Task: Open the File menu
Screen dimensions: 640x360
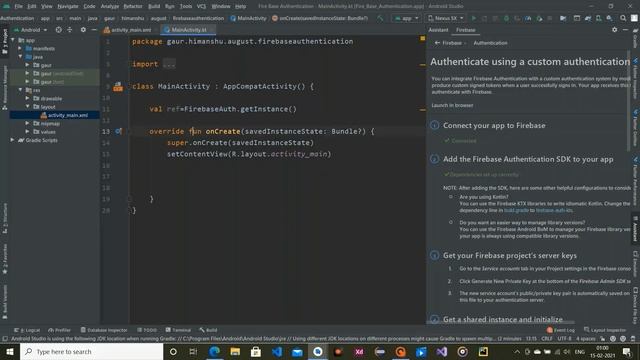Action: click(x=18, y=6)
